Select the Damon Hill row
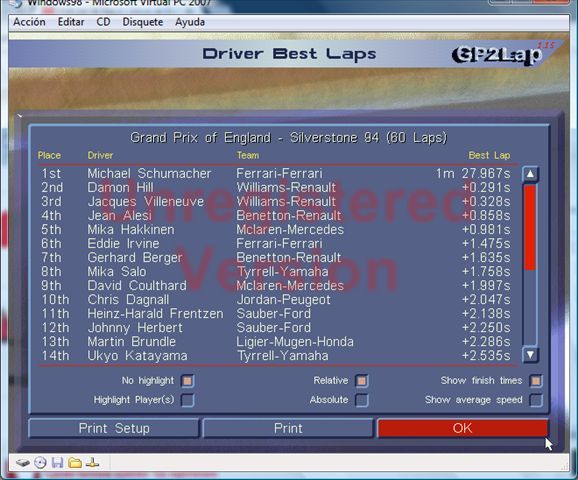 (x=276, y=187)
